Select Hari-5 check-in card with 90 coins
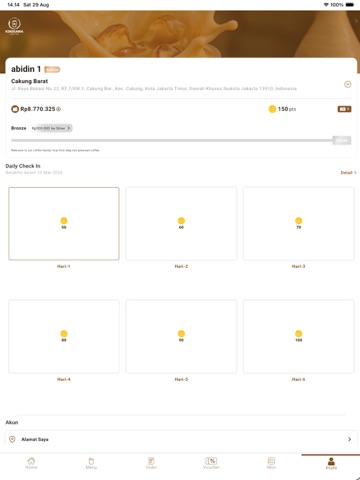Image resolution: width=360 pixels, height=480 pixels. click(x=181, y=336)
